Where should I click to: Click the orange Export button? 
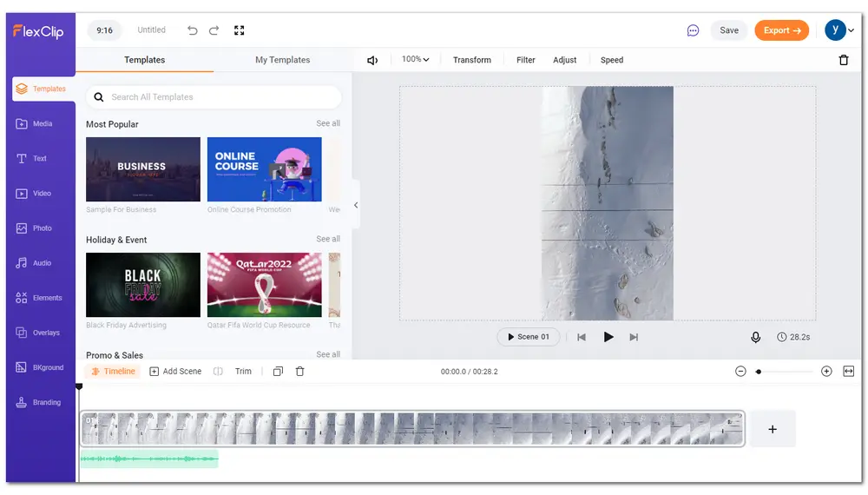click(781, 30)
